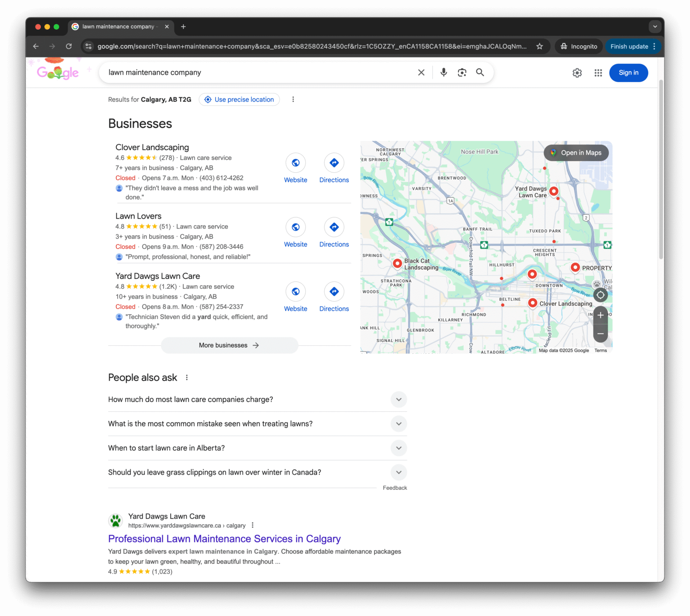Center map on your current location
The image size is (690, 616).
601,295
